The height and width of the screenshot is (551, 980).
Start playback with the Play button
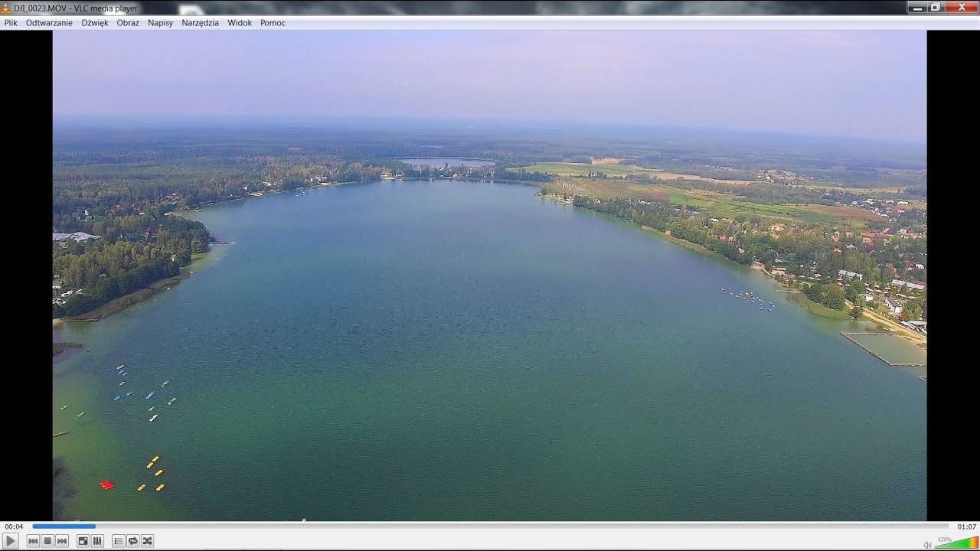pyautogui.click(x=11, y=541)
